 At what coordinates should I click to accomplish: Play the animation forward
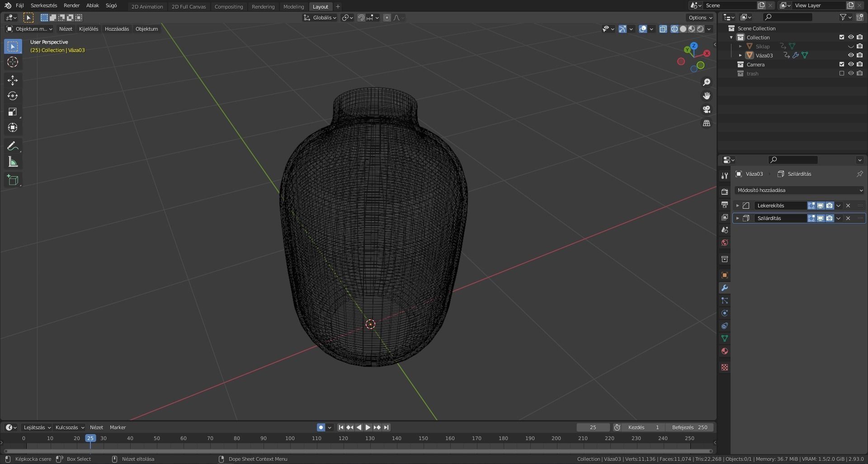point(368,427)
